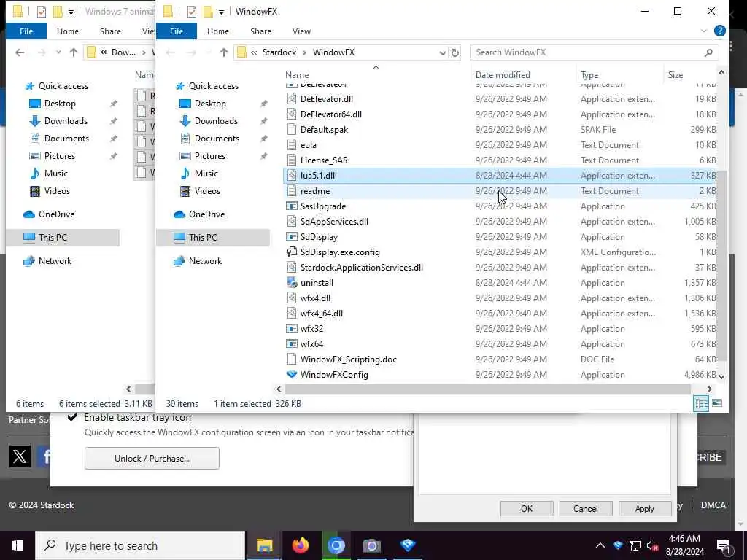Open the X social link icon
Screen dimensions: 747x560
click(x=20, y=456)
